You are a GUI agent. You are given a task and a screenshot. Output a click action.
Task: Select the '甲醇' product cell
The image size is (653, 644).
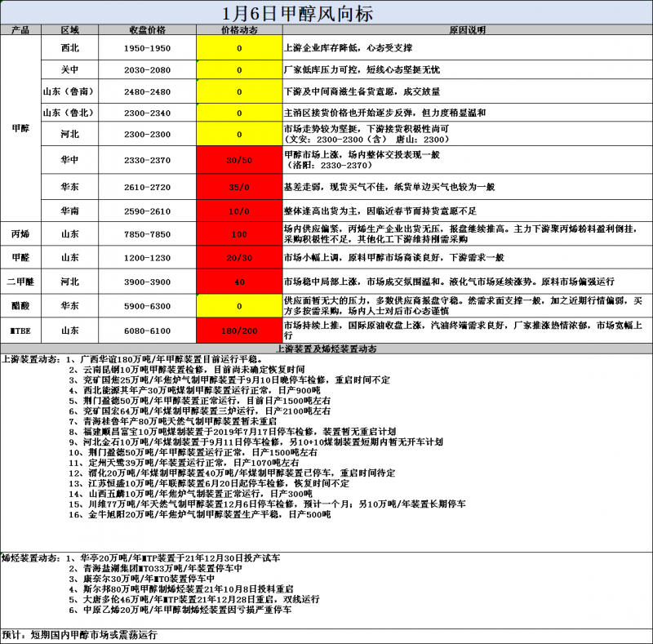click(20, 128)
